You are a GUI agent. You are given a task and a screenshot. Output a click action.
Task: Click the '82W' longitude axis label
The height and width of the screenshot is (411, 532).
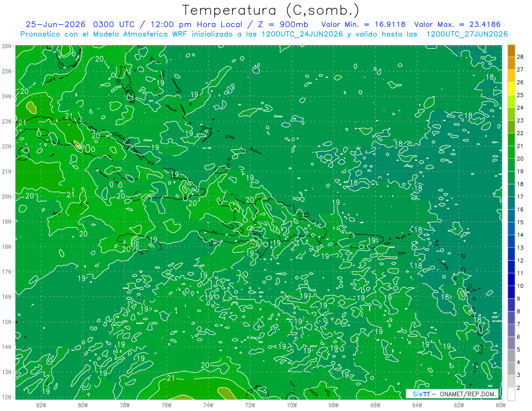point(41,405)
